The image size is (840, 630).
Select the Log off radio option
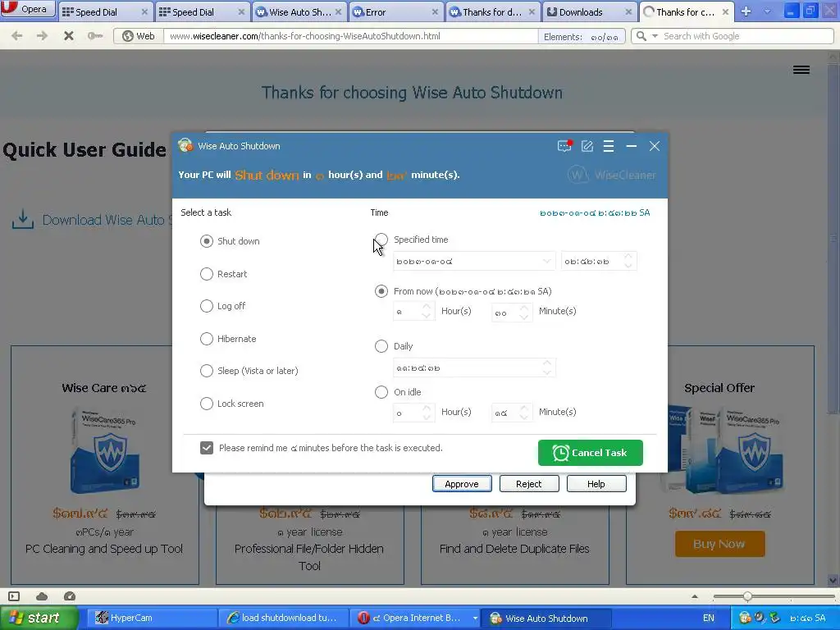point(206,306)
